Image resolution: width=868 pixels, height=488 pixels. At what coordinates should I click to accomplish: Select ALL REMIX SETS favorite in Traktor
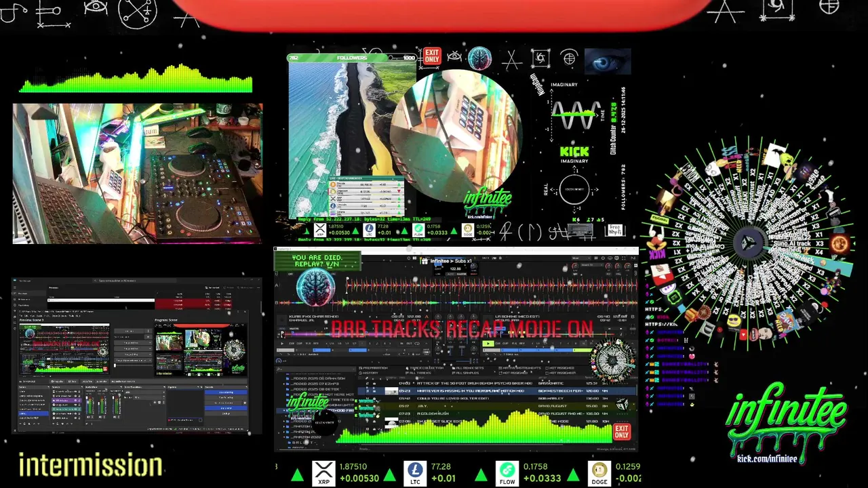pyautogui.click(x=468, y=368)
